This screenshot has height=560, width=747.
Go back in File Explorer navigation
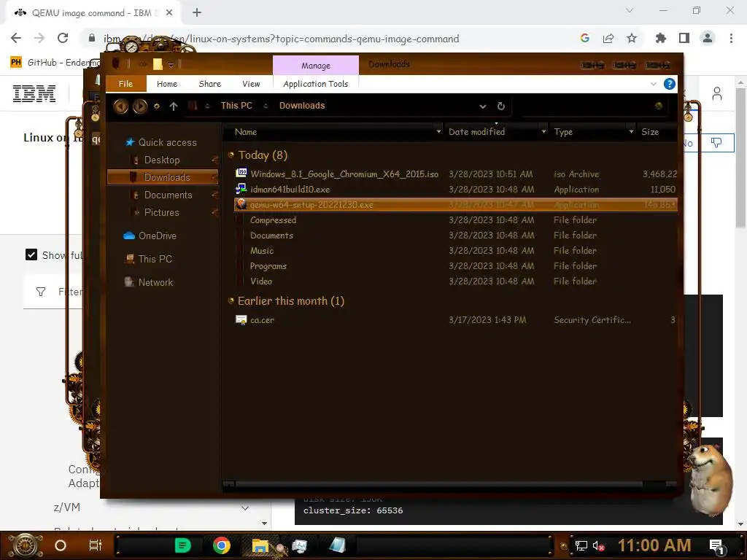point(120,106)
